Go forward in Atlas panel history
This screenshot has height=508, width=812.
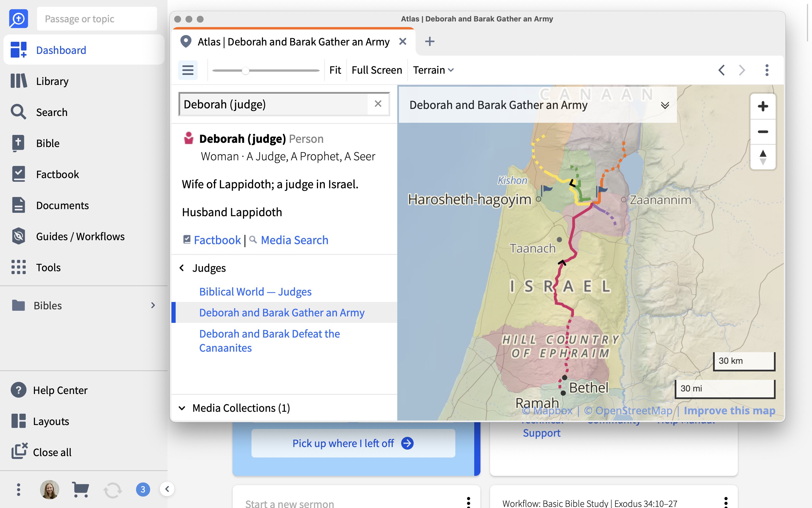point(742,70)
